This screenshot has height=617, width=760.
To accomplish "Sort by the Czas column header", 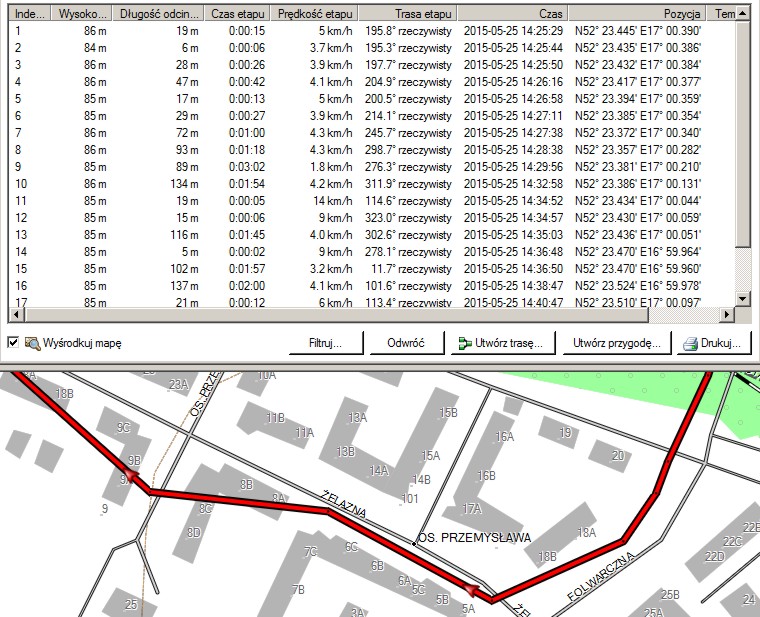I will [550, 15].
